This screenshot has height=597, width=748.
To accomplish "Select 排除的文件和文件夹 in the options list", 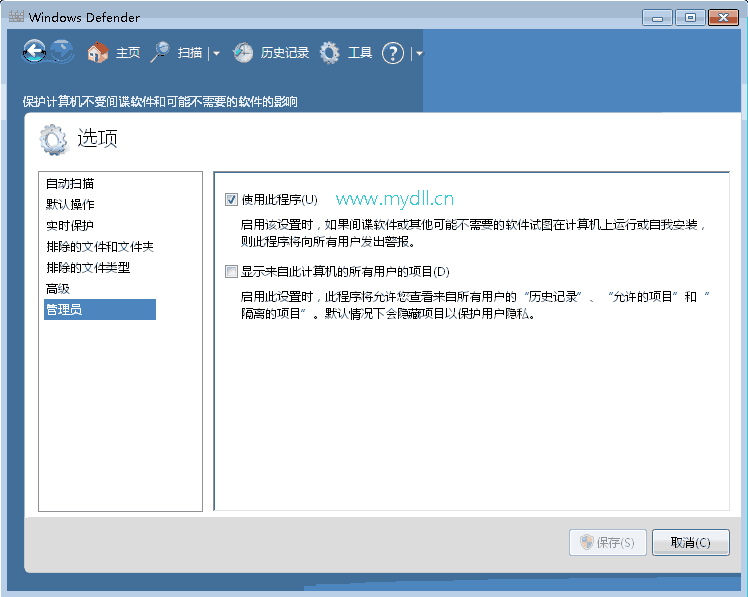I will click(x=100, y=246).
